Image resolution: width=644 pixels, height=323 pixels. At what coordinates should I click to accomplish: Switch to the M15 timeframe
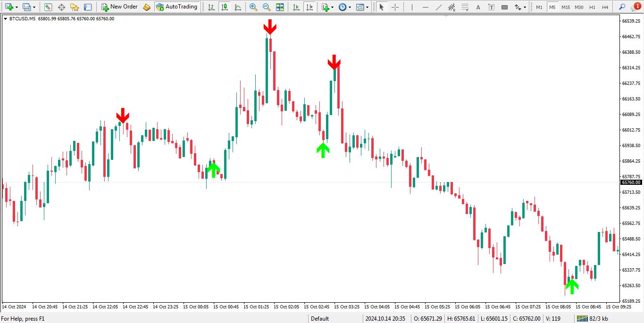[565, 7]
